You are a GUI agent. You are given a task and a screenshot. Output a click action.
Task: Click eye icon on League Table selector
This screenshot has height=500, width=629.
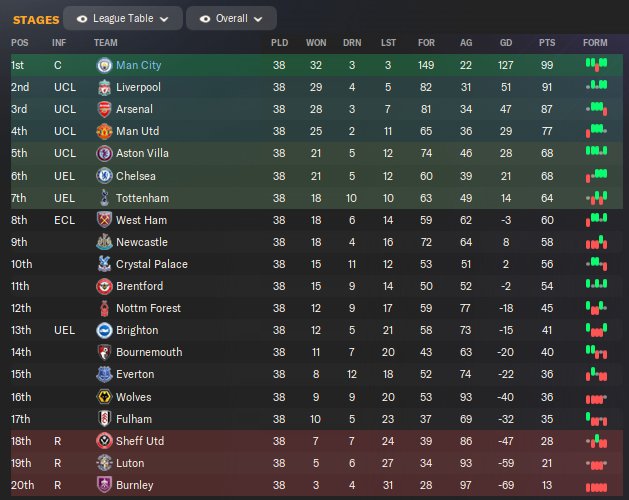[81, 19]
